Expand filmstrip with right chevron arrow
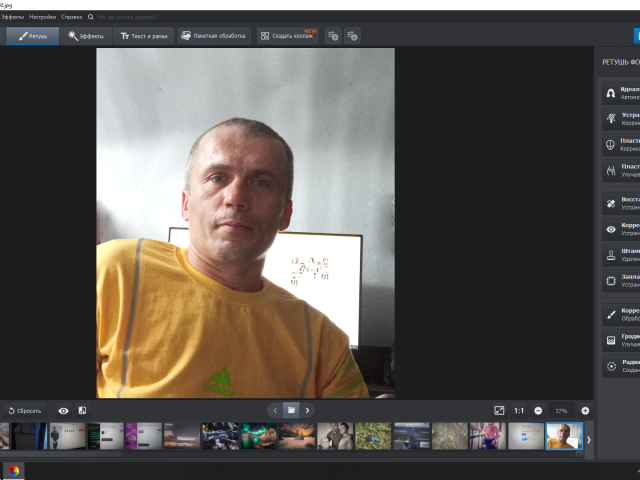Viewport: 640px width, 480px height. tap(589, 440)
